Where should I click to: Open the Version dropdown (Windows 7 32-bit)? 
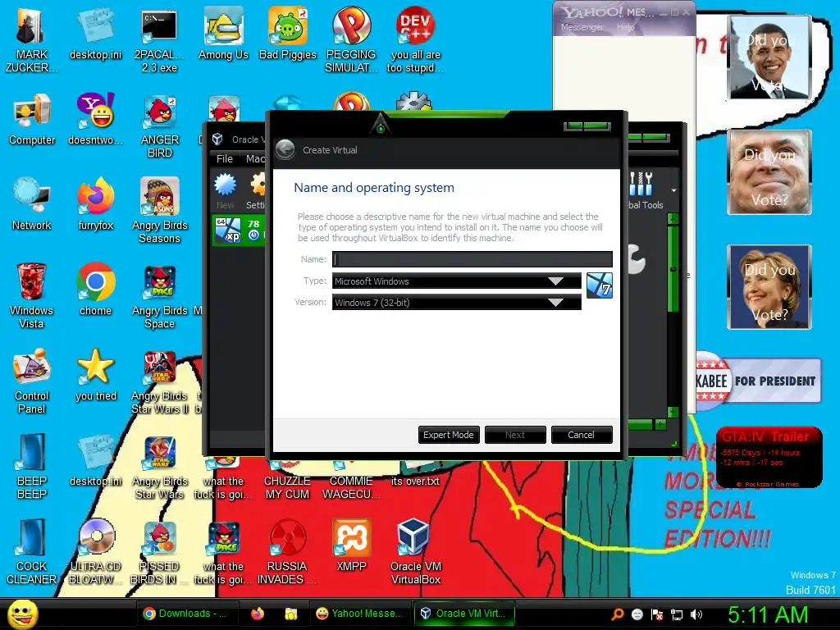click(456, 302)
